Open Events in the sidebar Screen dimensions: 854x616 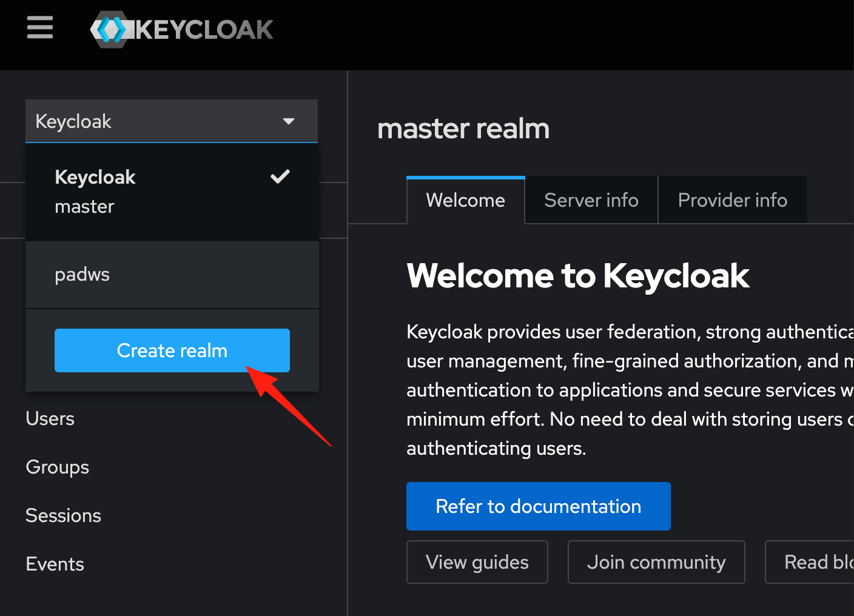pyautogui.click(x=55, y=564)
